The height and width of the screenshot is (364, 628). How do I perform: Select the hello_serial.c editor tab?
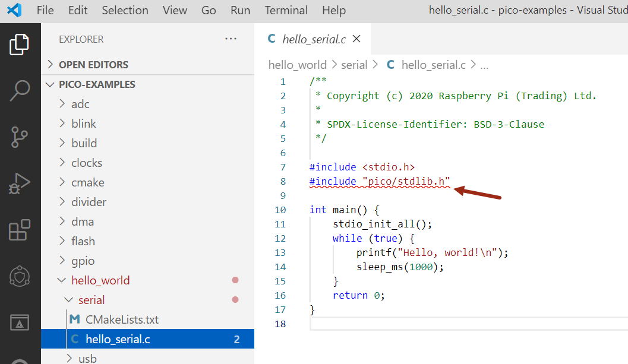point(313,39)
